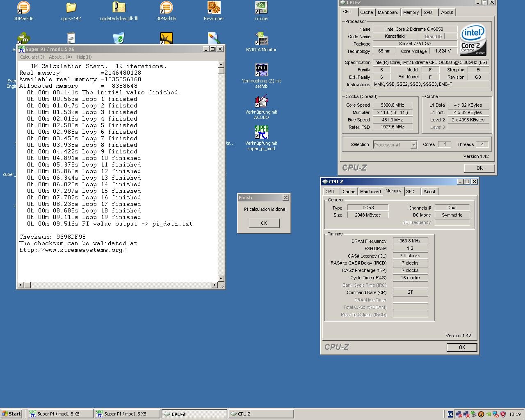Screen dimensions: 525x420
Task: Open the Help(H) menu in Super PI
Action: (84, 57)
